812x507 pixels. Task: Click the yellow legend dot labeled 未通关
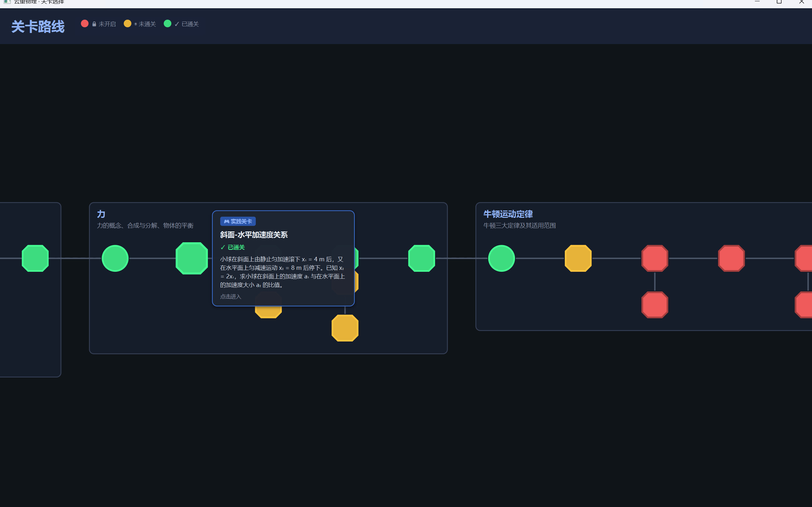(128, 24)
